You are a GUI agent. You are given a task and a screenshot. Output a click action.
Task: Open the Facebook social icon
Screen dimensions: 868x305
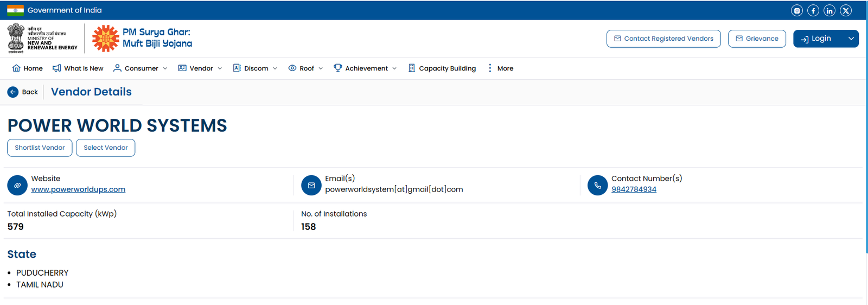813,10
